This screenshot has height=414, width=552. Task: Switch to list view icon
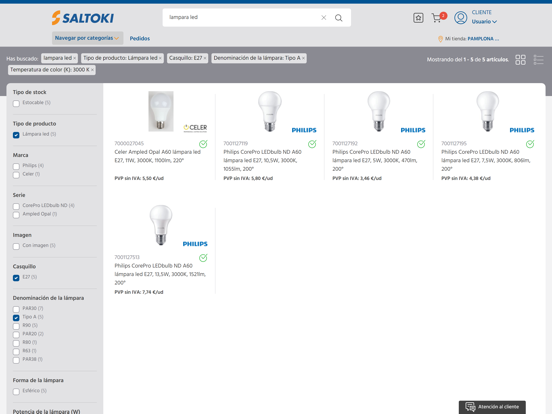(538, 59)
